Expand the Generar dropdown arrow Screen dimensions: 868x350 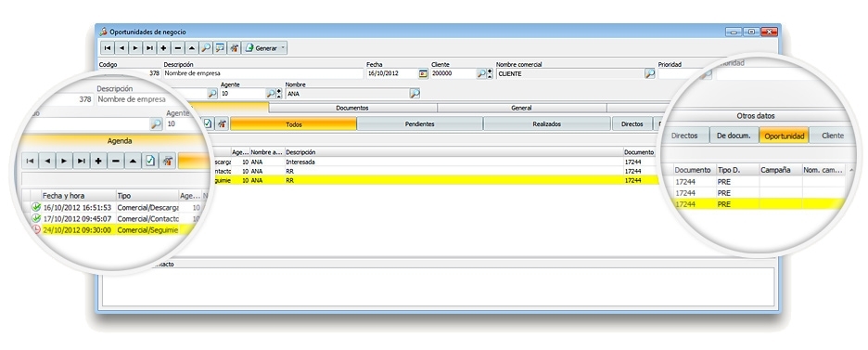[x=283, y=48]
